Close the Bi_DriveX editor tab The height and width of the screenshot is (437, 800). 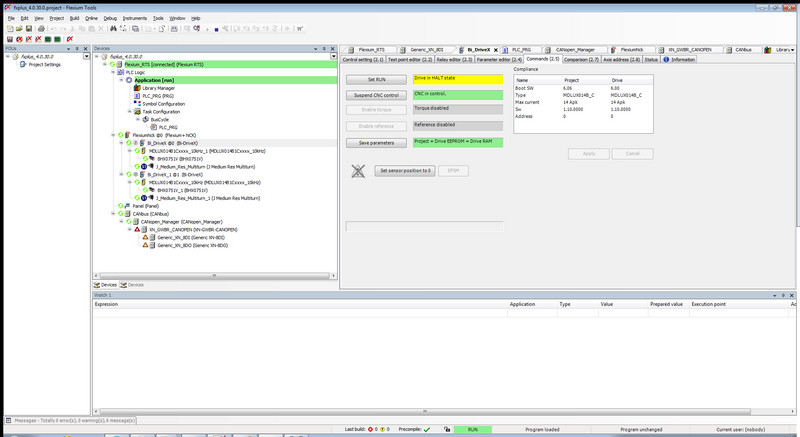pos(495,49)
